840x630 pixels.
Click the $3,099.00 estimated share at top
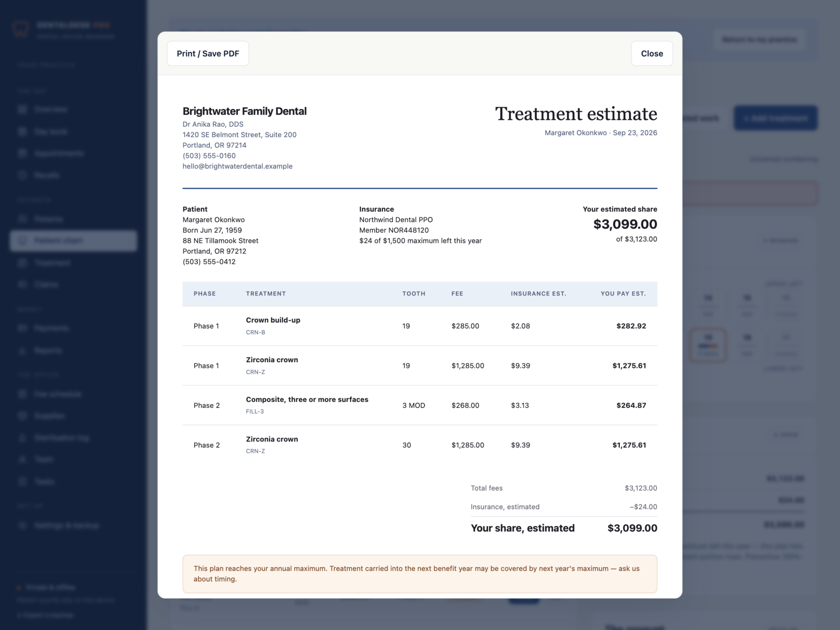pyautogui.click(x=625, y=224)
